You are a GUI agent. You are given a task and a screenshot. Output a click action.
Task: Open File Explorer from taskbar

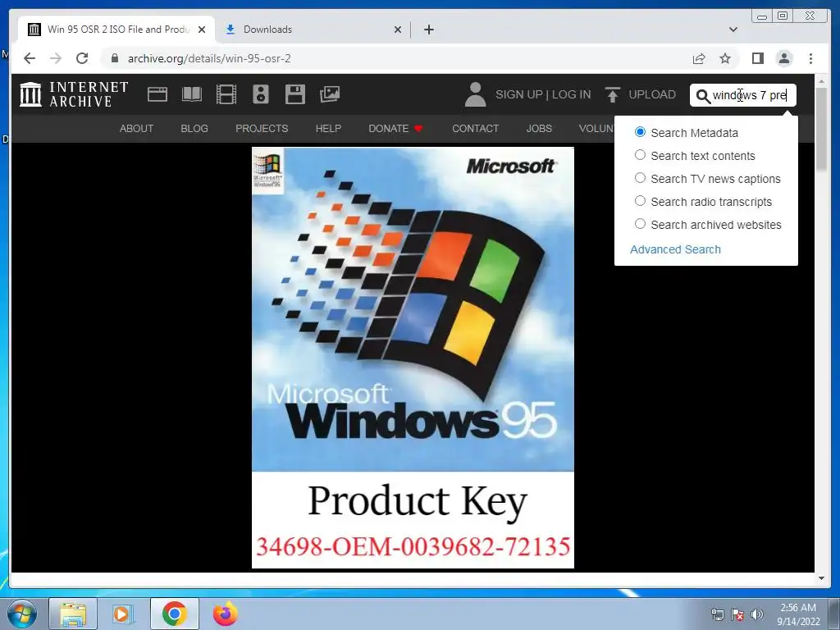[x=73, y=614]
